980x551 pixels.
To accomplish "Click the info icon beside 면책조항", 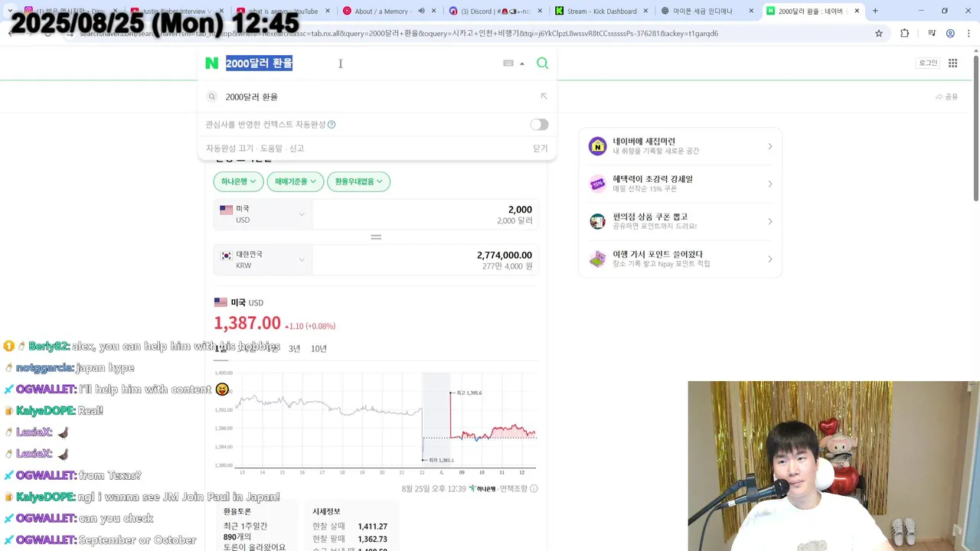I will (534, 488).
